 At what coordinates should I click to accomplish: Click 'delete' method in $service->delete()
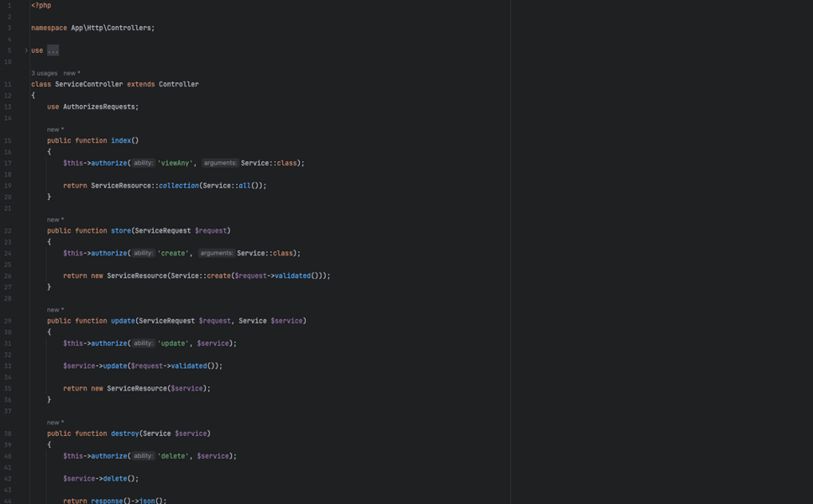tap(114, 479)
